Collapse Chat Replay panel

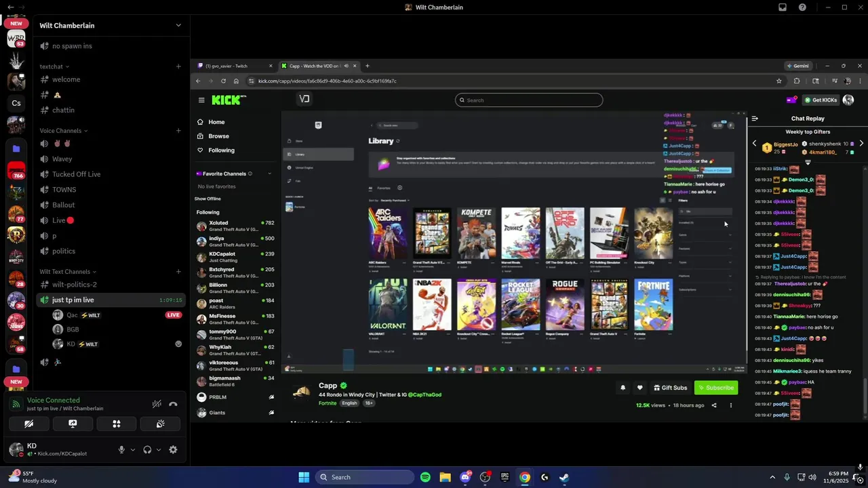pos(755,119)
